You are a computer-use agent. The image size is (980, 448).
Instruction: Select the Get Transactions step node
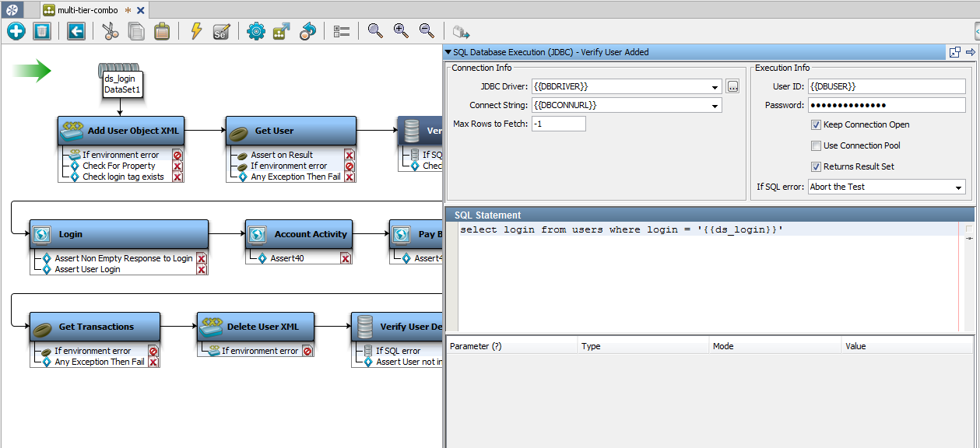point(94,327)
